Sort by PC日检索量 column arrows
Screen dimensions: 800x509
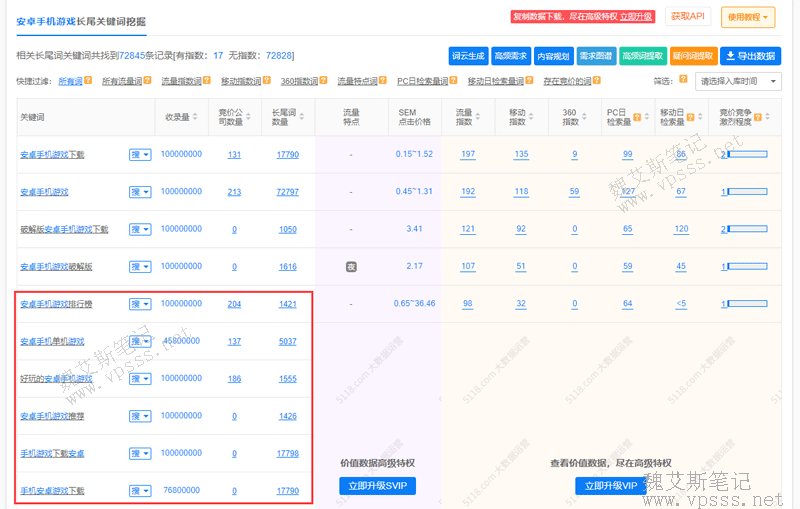(x=646, y=117)
